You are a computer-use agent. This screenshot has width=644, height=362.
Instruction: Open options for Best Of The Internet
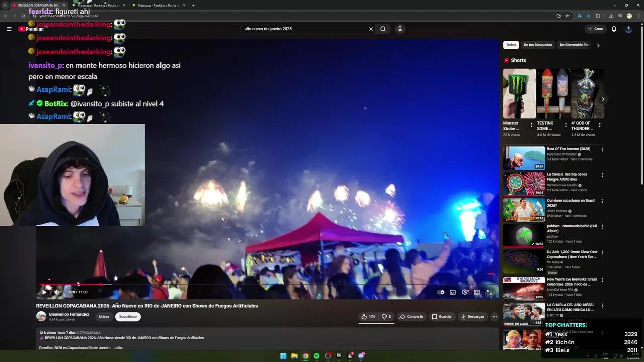click(x=602, y=149)
